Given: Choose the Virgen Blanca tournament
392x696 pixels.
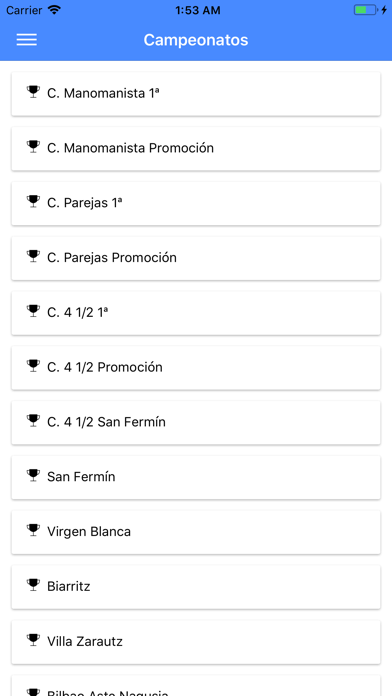Looking at the screenshot, I should (196, 532).
